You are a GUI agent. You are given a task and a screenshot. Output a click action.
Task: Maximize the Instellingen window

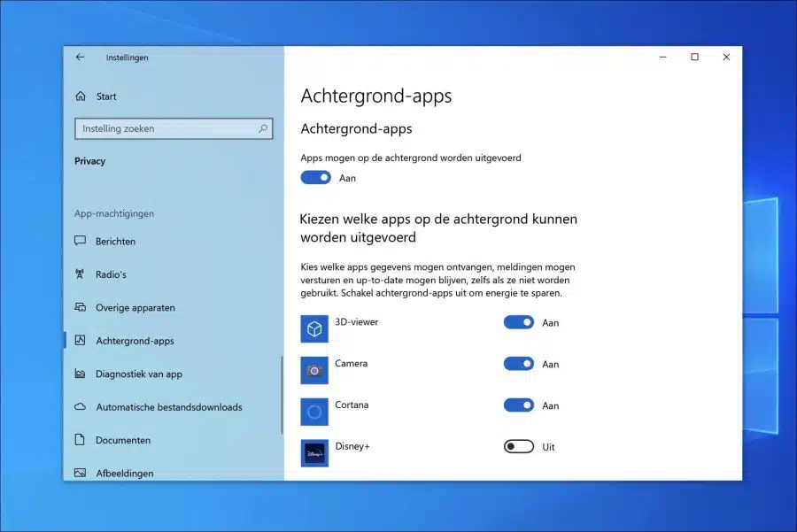pyautogui.click(x=694, y=57)
